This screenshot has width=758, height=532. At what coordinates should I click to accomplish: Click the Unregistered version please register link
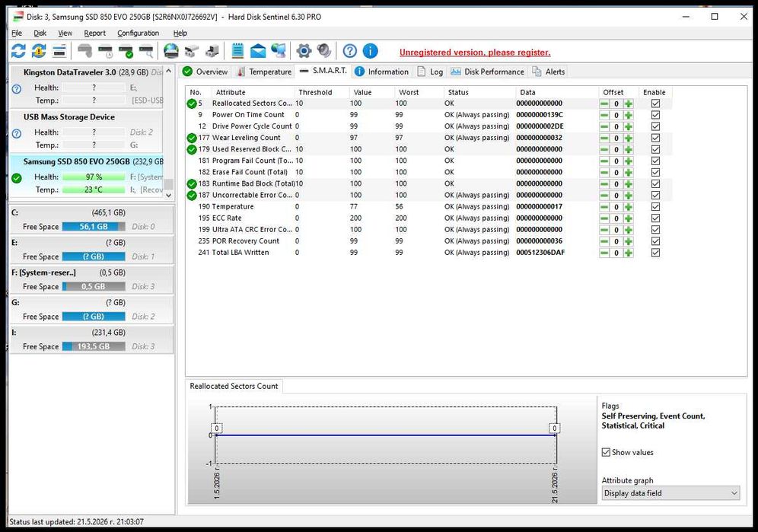[475, 53]
